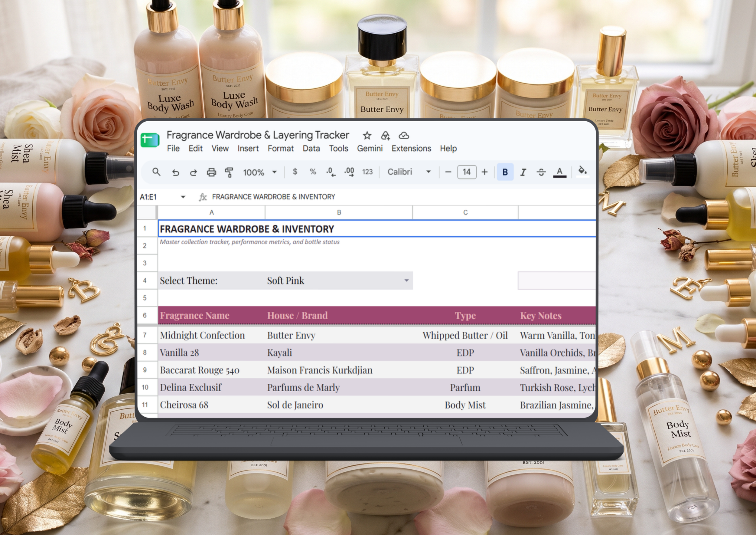Viewport: 756px width, 535px height.
Task: Activate the paint format tool
Action: 229,172
